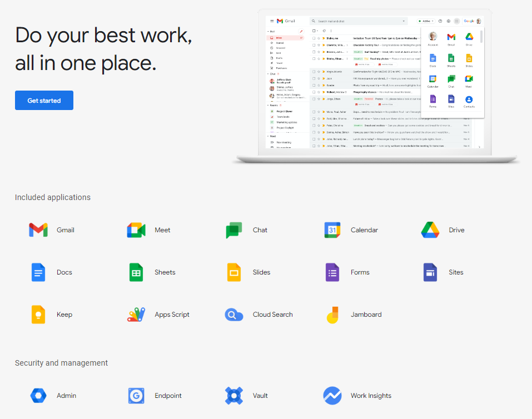Viewport: 532px width, 419px height.
Task: Click the Sites icon in the applications list
Action: (430, 272)
